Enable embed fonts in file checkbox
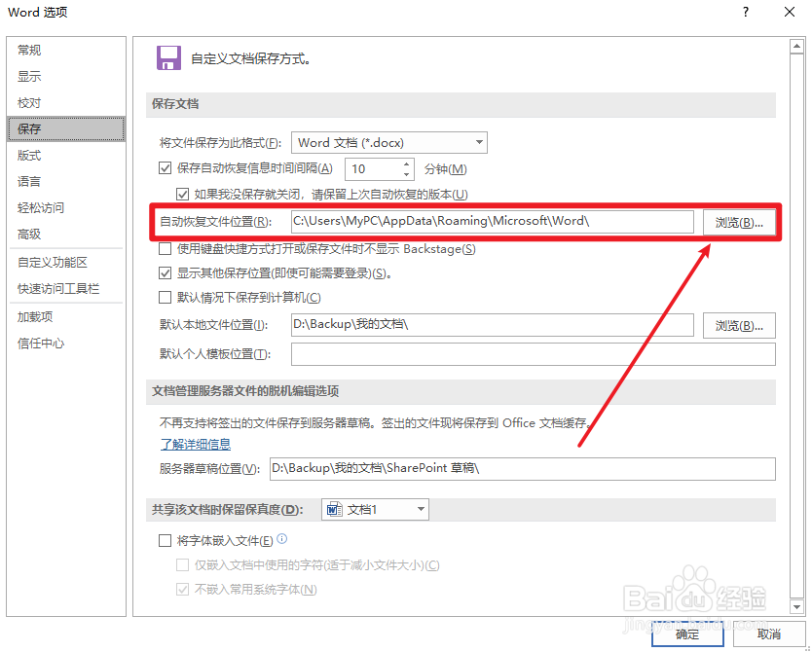The width and height of the screenshot is (812, 652). coord(166,541)
